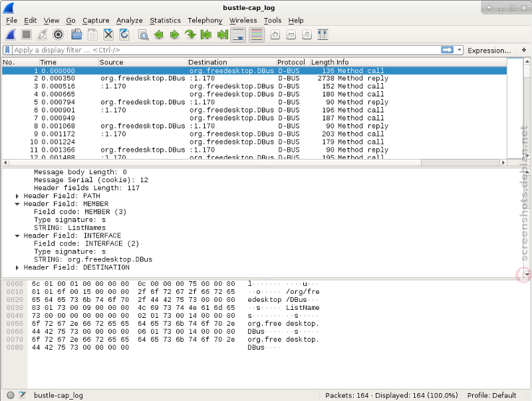Viewport: 532px width, 401px height.
Task: Open the Telephony menu
Action: [205, 21]
